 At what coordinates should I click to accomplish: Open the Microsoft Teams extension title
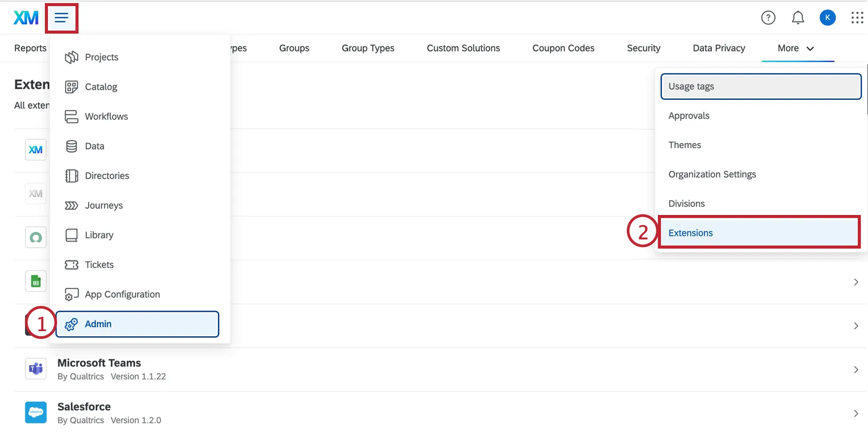click(x=99, y=363)
